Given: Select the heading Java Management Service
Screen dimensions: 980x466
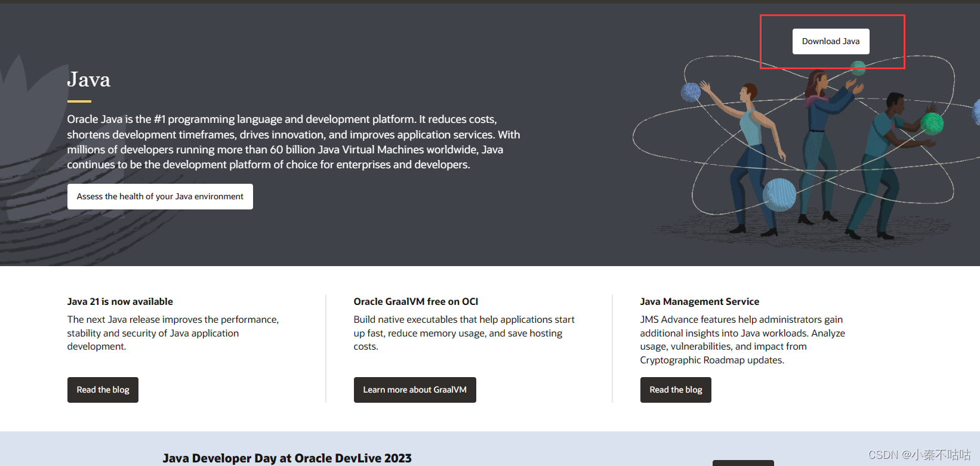Looking at the screenshot, I should tap(699, 301).
